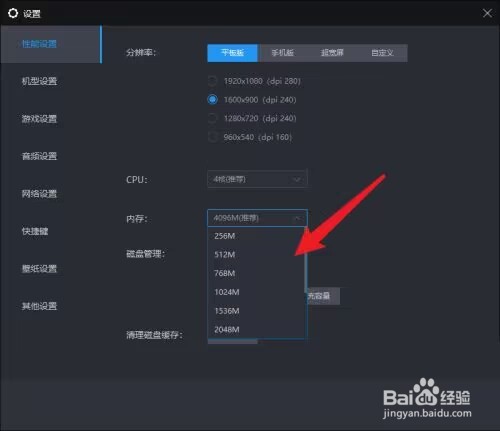Select the 960x540 (dpi 160) radio button
Screen dimensions: 500x431
point(212,137)
